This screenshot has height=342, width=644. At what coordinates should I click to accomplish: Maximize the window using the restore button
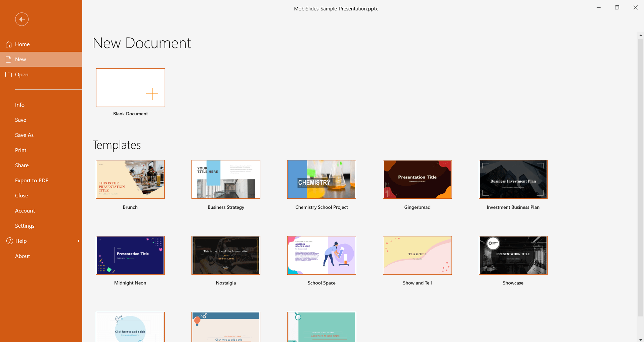[617, 7]
